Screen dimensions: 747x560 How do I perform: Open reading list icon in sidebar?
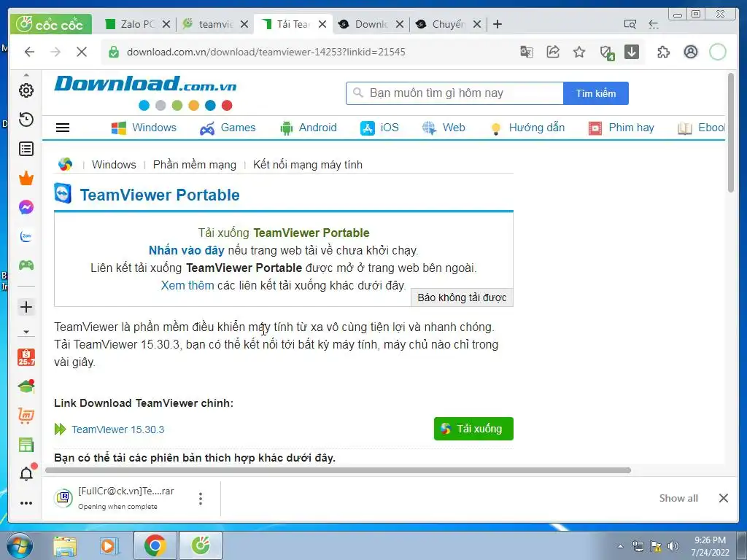[x=26, y=149]
